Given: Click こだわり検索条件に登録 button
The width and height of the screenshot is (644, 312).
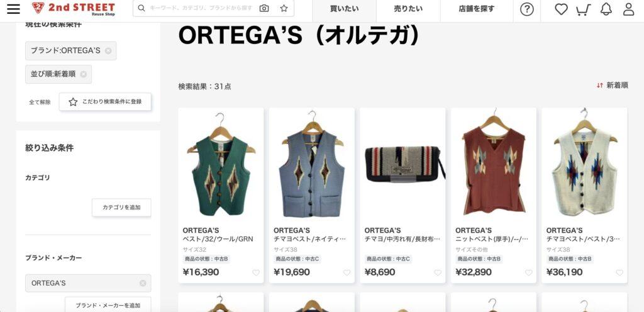Looking at the screenshot, I should pyautogui.click(x=105, y=102).
